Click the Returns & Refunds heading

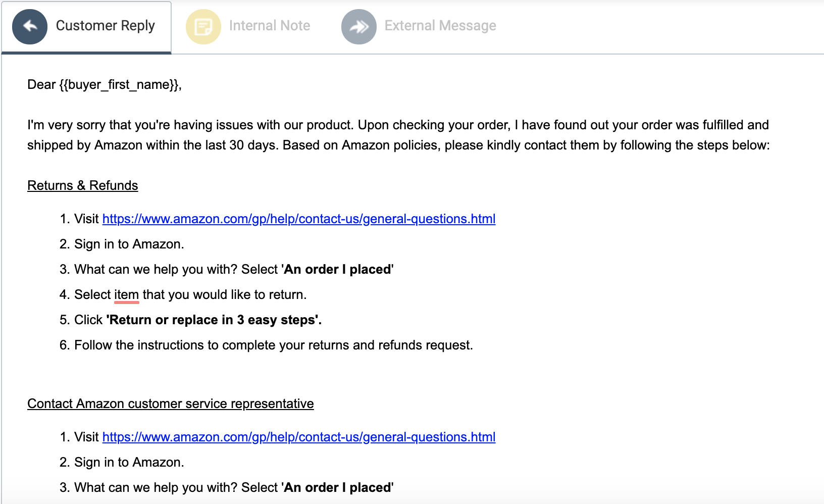(82, 185)
